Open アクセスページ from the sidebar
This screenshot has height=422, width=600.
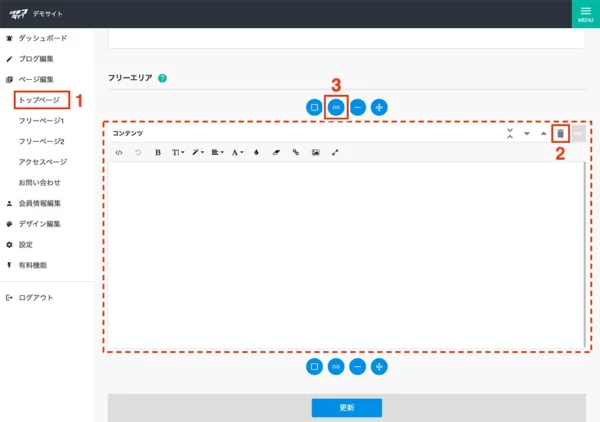tap(43, 162)
